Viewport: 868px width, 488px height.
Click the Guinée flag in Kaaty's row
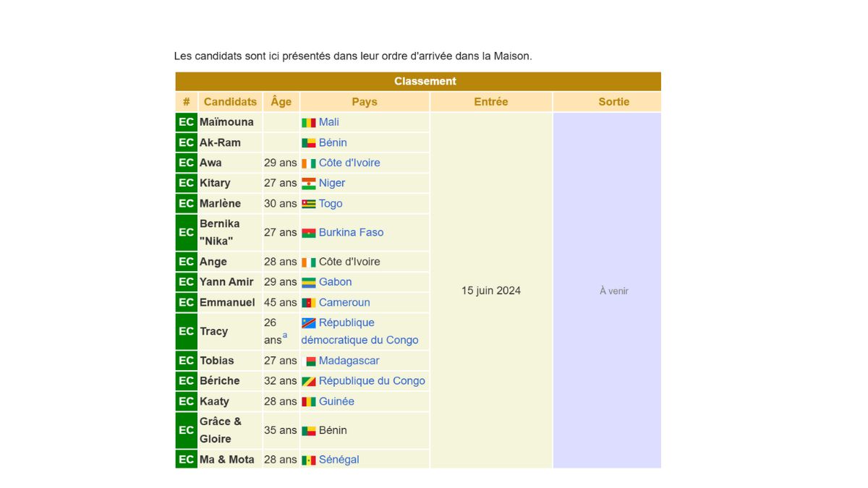(x=310, y=401)
